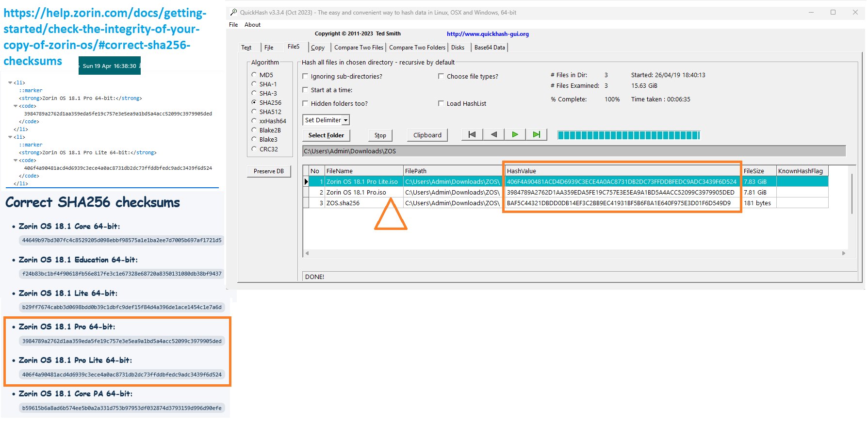Go to the Base64 Data tab
Image resolution: width=868 pixels, height=425 pixels.
pos(490,48)
